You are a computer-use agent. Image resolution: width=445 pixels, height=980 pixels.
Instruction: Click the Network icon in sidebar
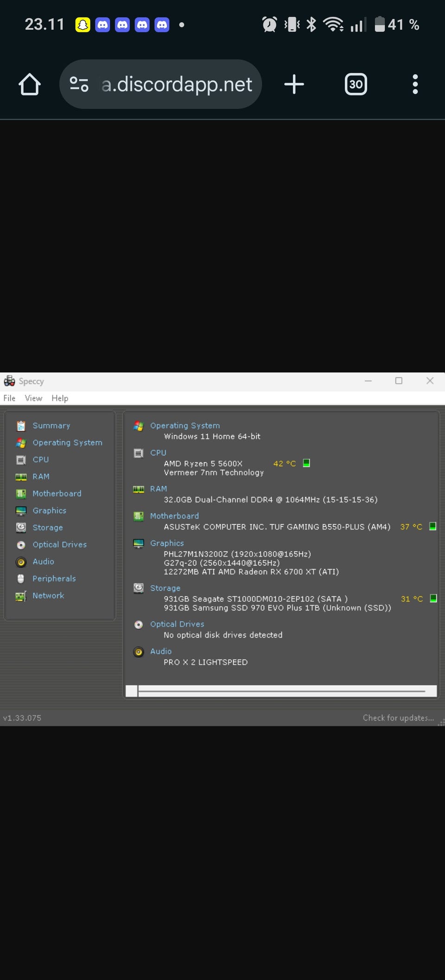point(21,596)
